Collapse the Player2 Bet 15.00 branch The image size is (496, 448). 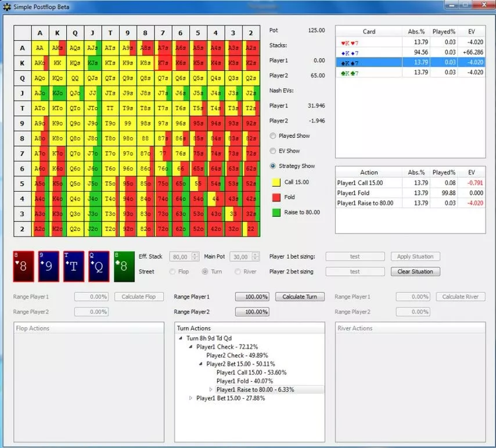201,364
